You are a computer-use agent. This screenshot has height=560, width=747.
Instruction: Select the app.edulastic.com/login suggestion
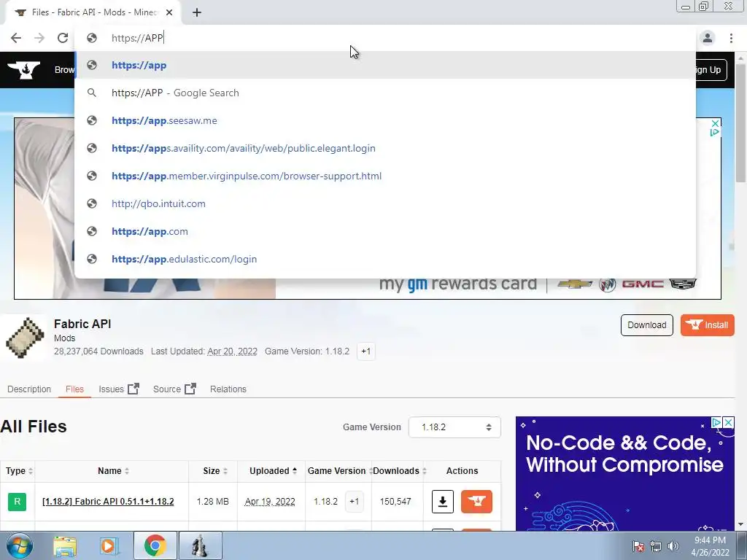[385, 259]
